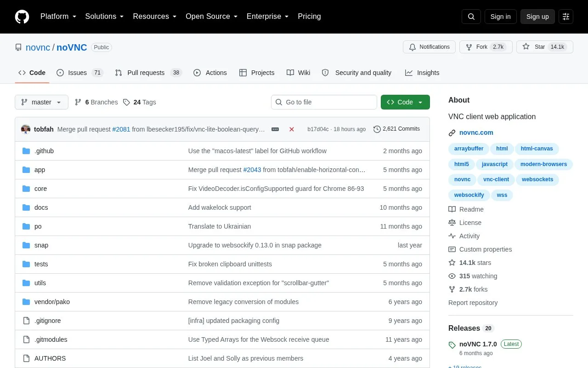Click the failed status red X icon
This screenshot has height=368, width=588.
(x=292, y=129)
